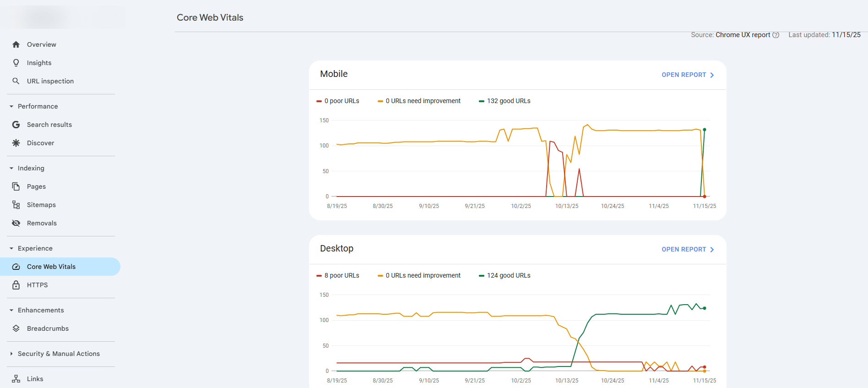Click the HTTPS padlock icon
868x388 pixels.
[16, 285]
